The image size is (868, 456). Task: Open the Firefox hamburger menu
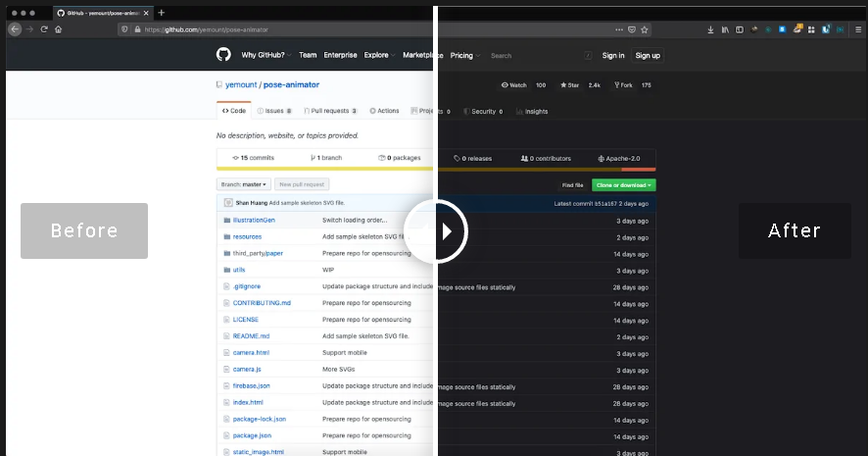click(858, 30)
